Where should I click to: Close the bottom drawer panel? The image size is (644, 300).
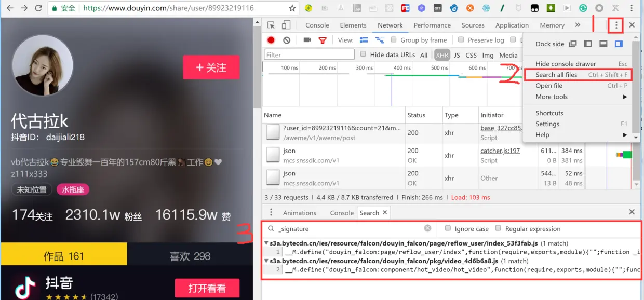pyautogui.click(x=632, y=212)
